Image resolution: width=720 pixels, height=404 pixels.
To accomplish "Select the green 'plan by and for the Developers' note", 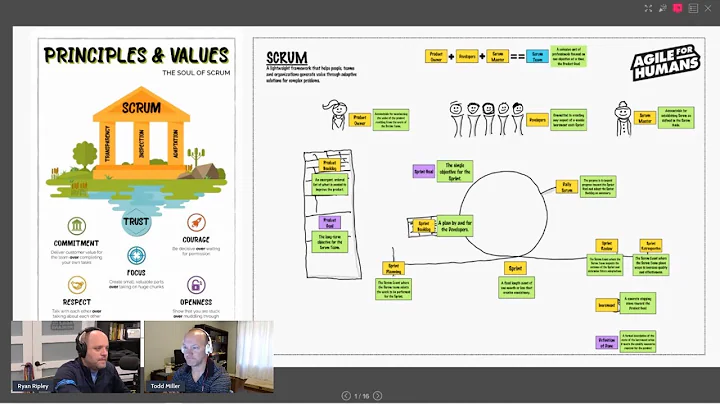I will tap(455, 226).
